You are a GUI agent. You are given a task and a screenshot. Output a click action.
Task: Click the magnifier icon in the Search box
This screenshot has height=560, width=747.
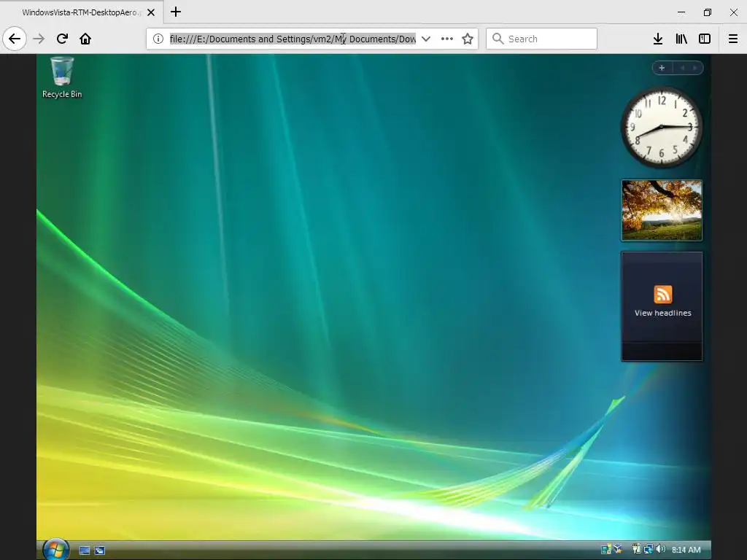click(498, 39)
